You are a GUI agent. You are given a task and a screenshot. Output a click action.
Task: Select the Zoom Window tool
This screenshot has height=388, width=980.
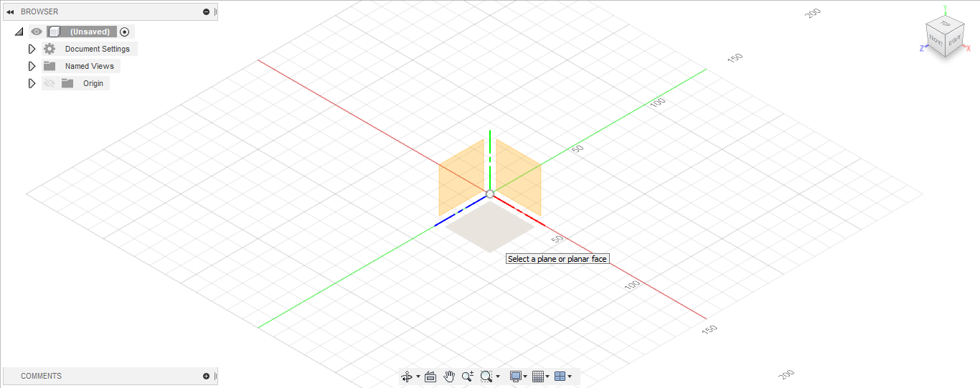[486, 377]
